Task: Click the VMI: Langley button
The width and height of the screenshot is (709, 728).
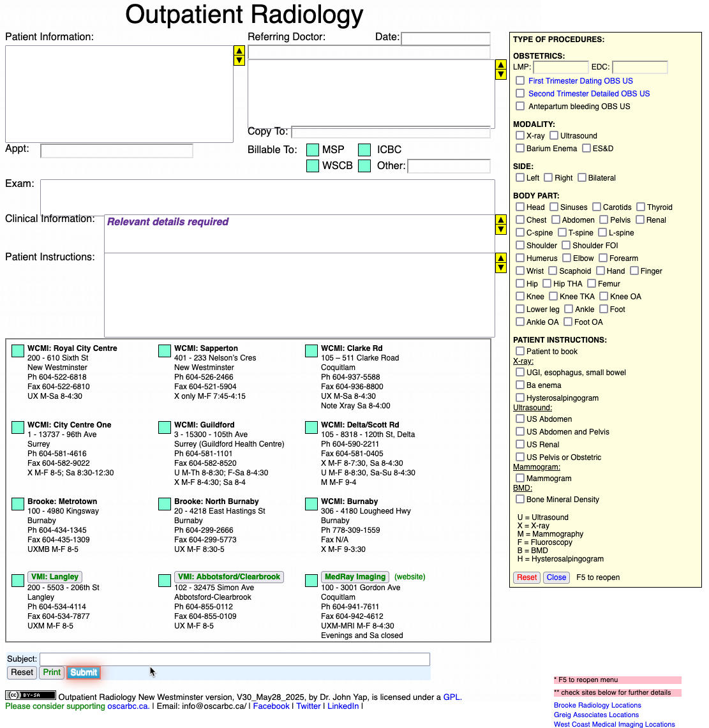Action: point(55,577)
